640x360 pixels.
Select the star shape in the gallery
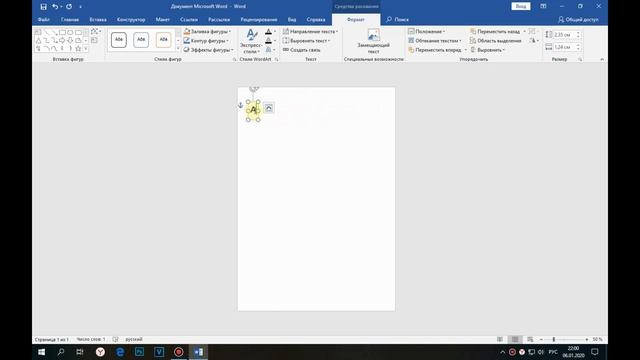click(78, 49)
